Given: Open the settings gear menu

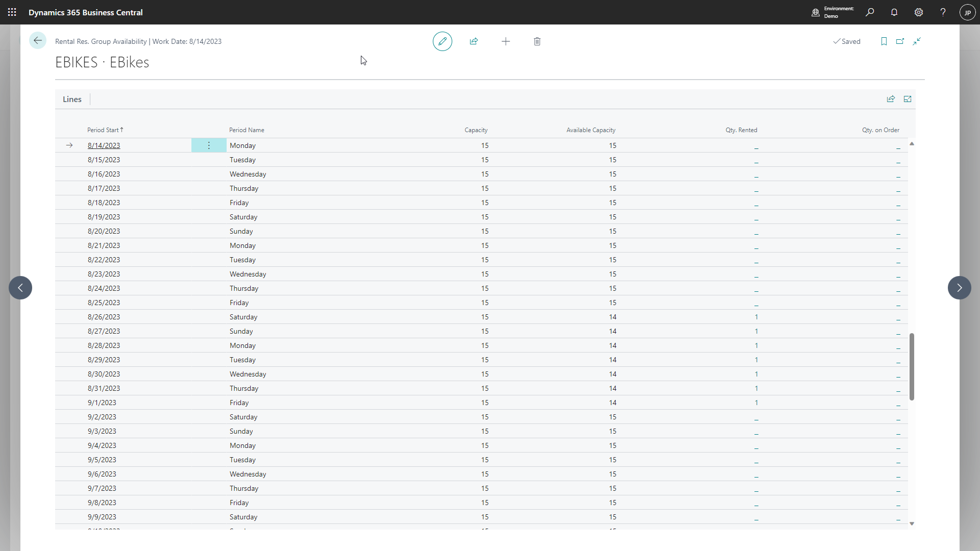Looking at the screenshot, I should click(919, 12).
